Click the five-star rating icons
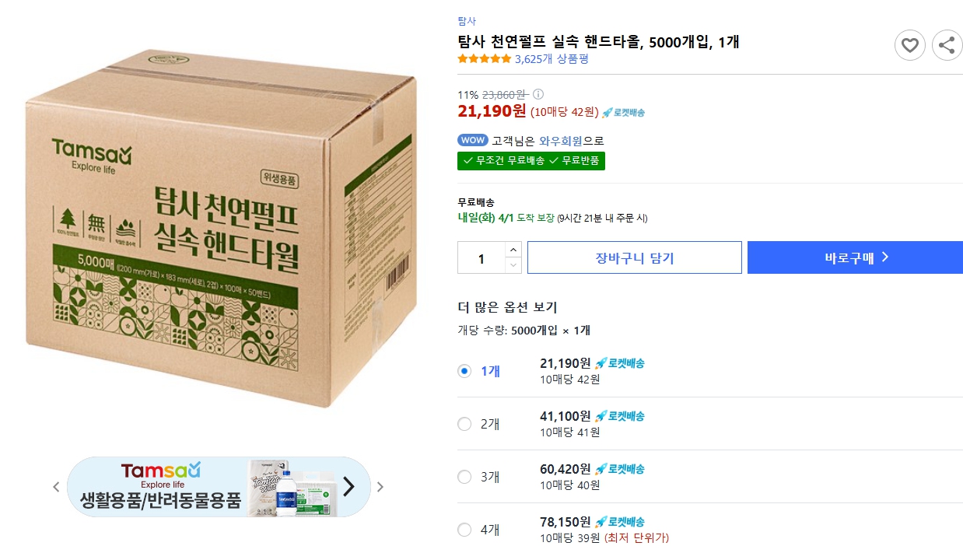This screenshot has width=963, height=560. point(484,58)
